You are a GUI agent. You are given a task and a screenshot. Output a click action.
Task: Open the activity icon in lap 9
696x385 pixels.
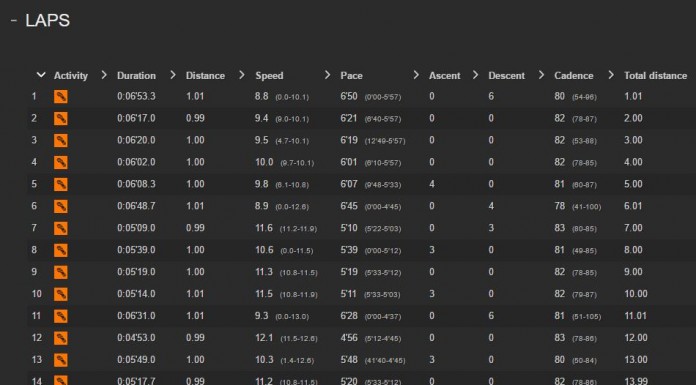tap(61, 272)
